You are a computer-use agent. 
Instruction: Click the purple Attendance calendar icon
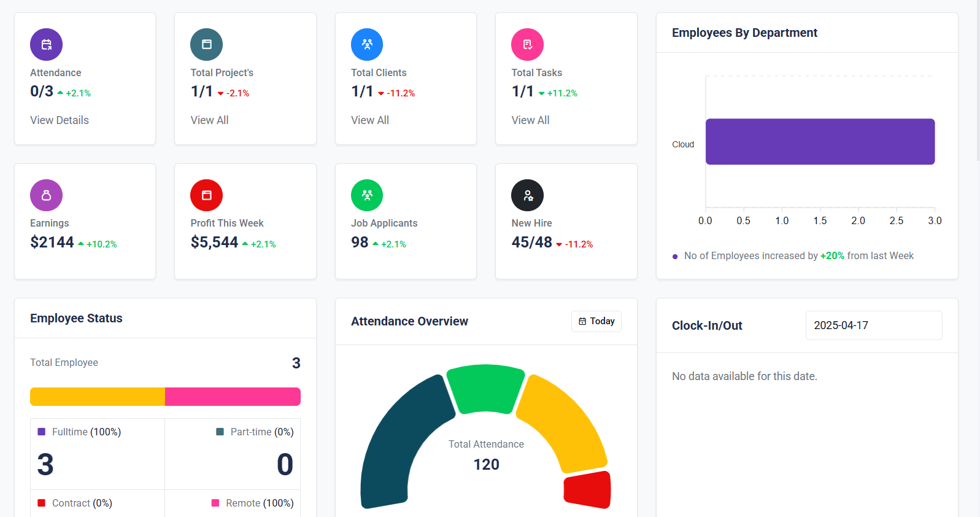click(x=46, y=44)
